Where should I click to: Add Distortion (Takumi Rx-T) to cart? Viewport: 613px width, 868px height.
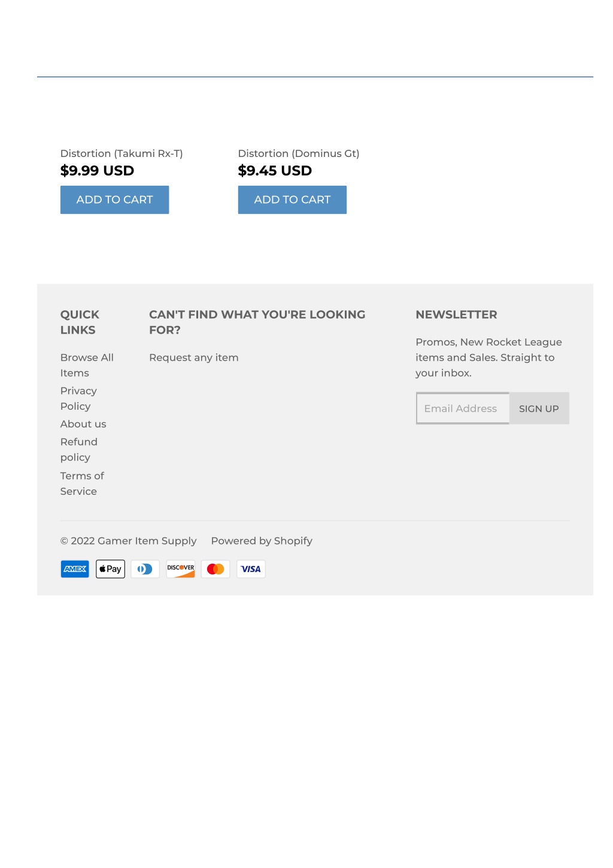(x=114, y=199)
